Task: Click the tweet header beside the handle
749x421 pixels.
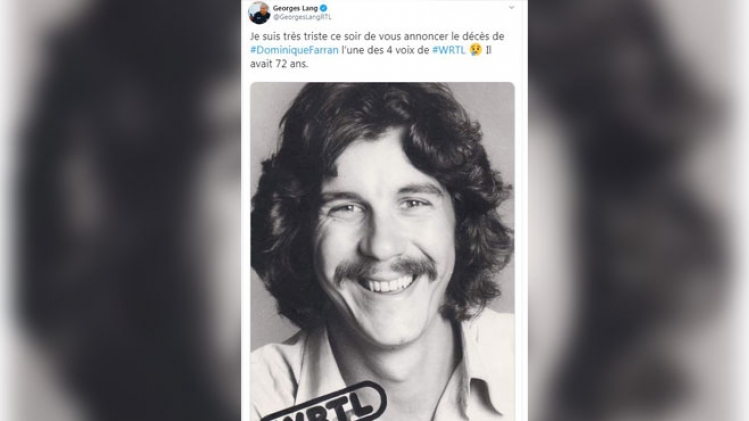Action: [420, 12]
